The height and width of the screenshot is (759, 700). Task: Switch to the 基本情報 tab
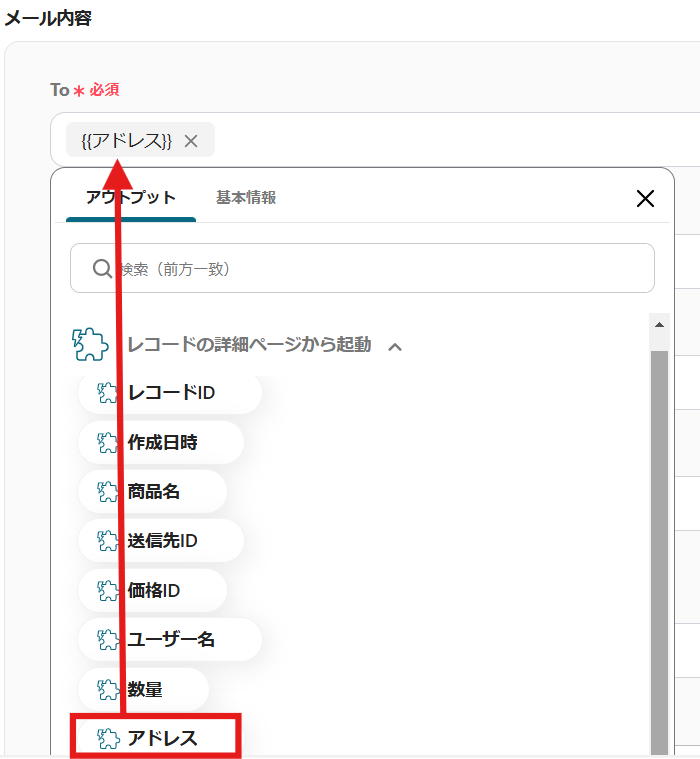coord(246,197)
